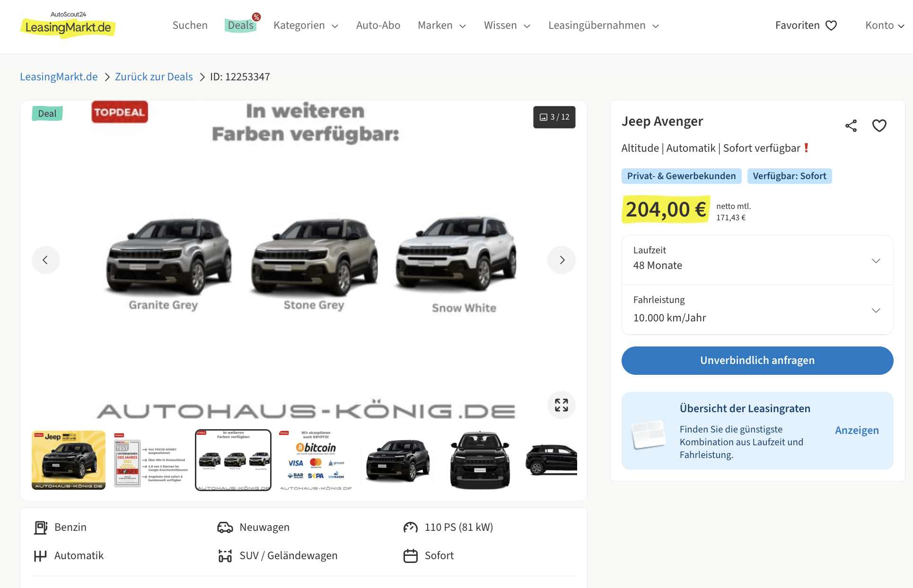Open the Auto-Abo menu item
Image resolution: width=913 pixels, height=588 pixels.
(x=378, y=26)
